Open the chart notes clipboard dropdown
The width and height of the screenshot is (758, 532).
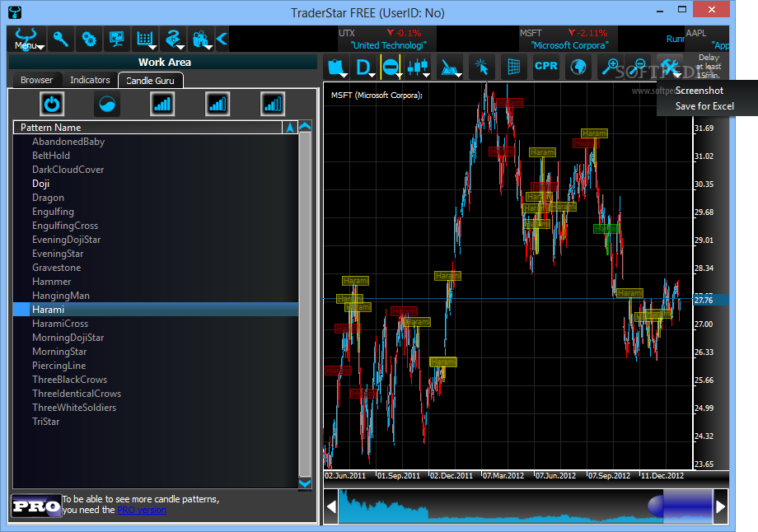337,67
